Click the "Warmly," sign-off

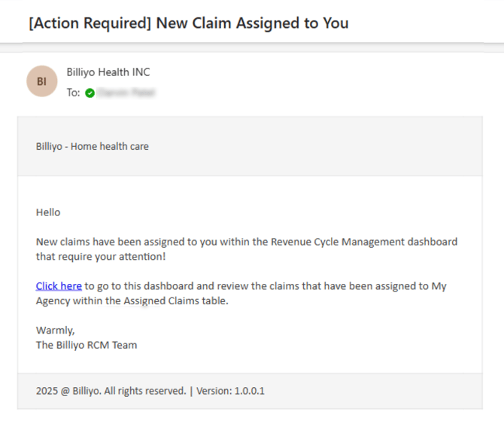(x=56, y=330)
